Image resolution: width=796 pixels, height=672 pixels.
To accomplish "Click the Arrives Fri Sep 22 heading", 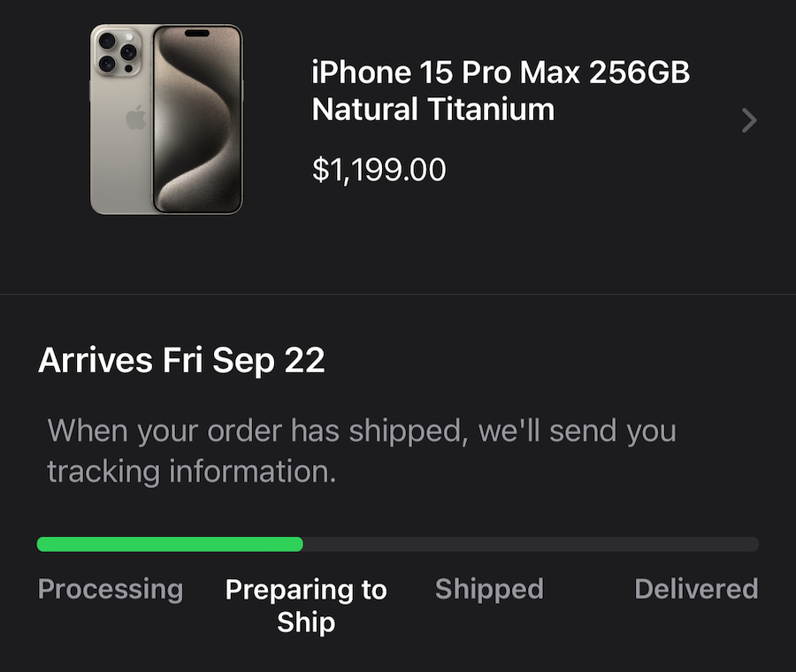I will point(181,361).
